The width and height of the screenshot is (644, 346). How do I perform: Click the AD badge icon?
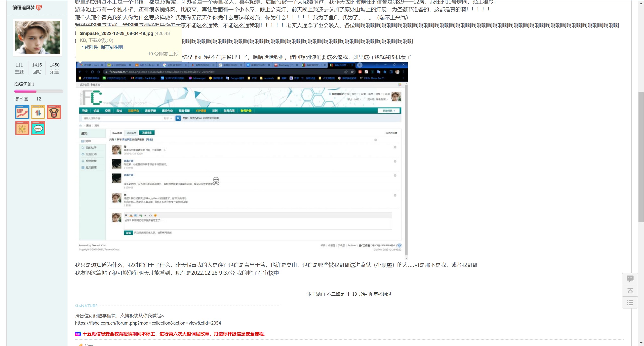point(78,334)
